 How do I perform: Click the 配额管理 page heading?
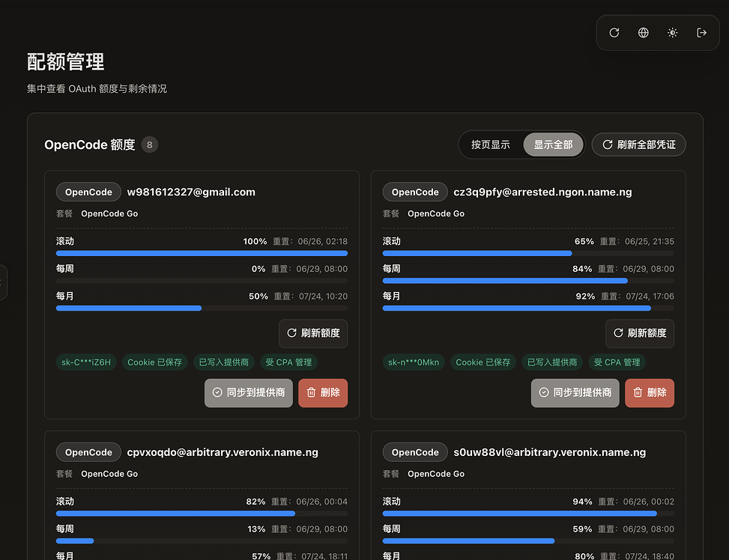pyautogui.click(x=65, y=61)
